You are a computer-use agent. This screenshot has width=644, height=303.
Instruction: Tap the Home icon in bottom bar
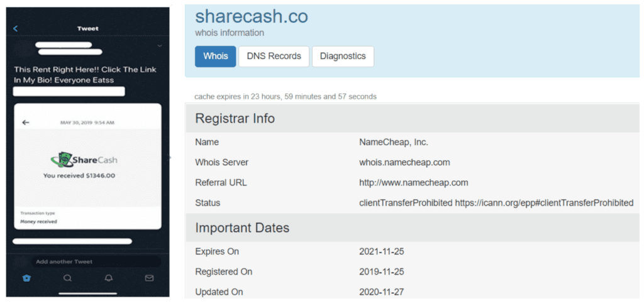pos(26,278)
